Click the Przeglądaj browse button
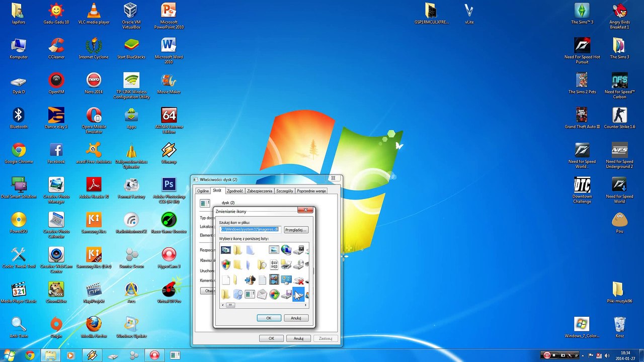 point(296,230)
